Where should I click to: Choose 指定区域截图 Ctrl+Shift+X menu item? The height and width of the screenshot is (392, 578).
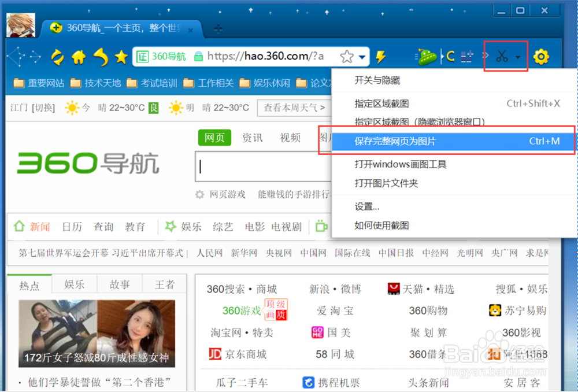pyautogui.click(x=454, y=103)
